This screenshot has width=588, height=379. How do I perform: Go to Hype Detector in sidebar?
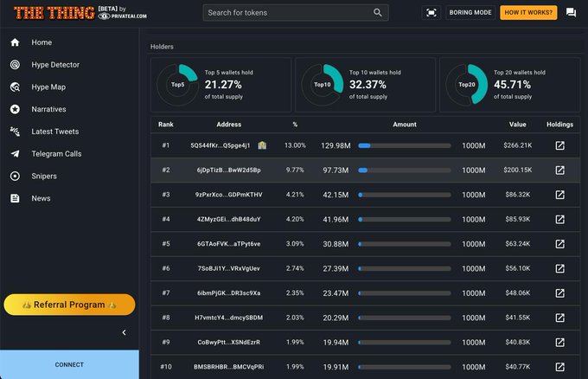click(x=55, y=65)
